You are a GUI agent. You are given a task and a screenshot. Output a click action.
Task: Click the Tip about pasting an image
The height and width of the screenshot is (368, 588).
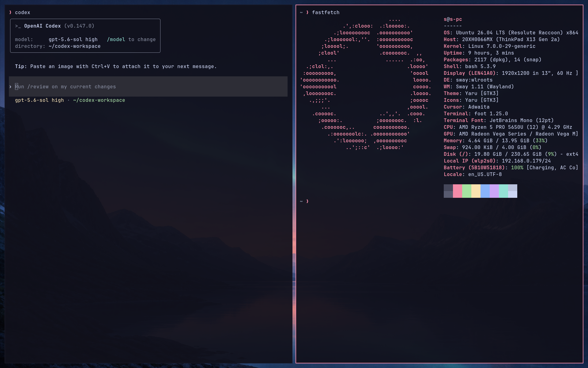116,67
